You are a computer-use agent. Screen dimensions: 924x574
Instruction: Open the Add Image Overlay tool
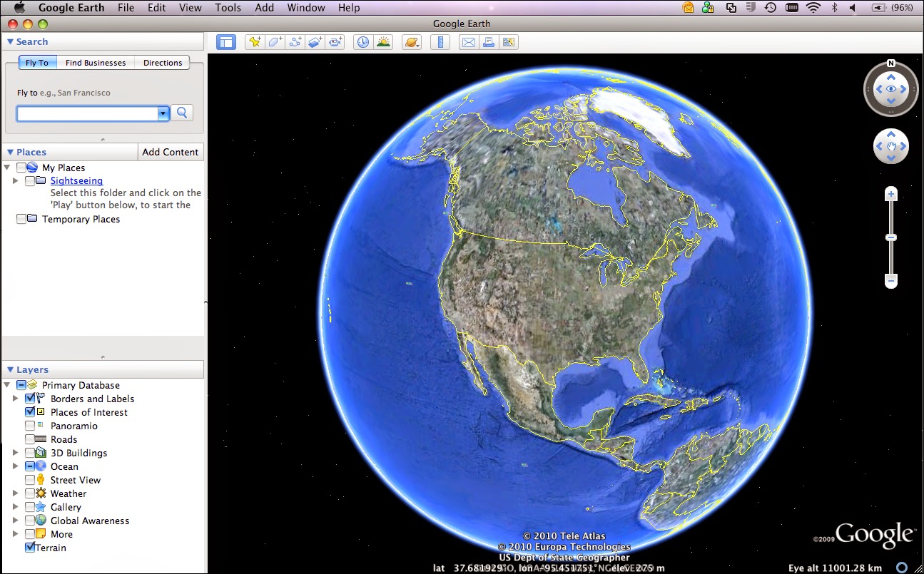[315, 42]
